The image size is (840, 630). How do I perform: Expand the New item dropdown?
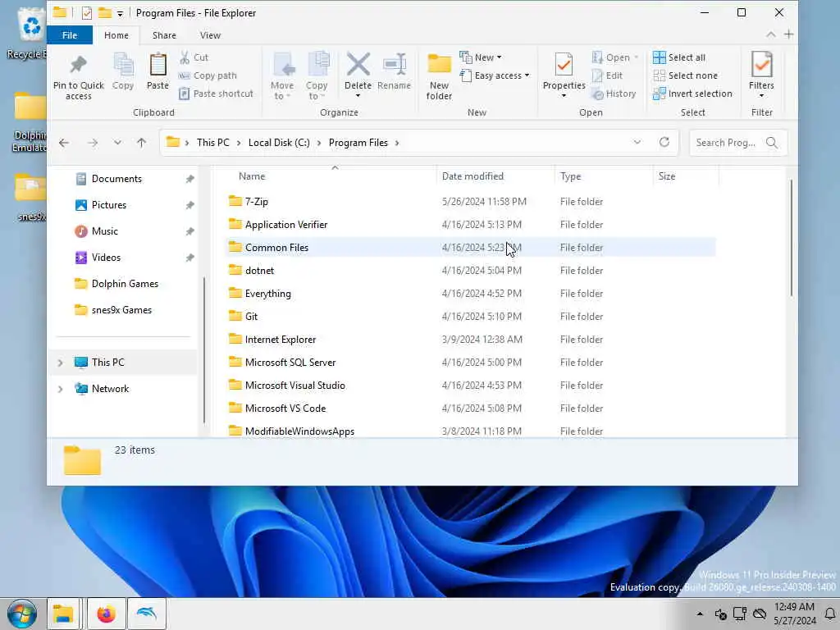click(499, 57)
